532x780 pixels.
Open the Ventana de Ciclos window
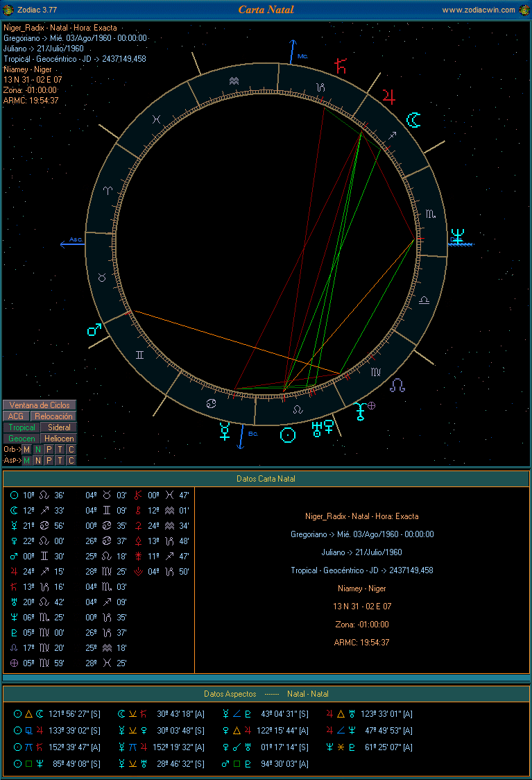(40, 405)
